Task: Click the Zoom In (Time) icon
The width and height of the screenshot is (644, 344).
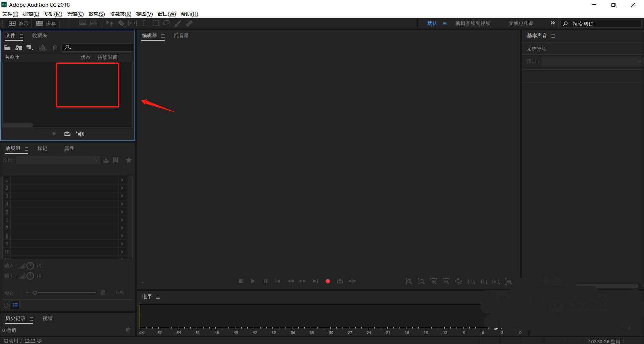Action: (x=434, y=282)
